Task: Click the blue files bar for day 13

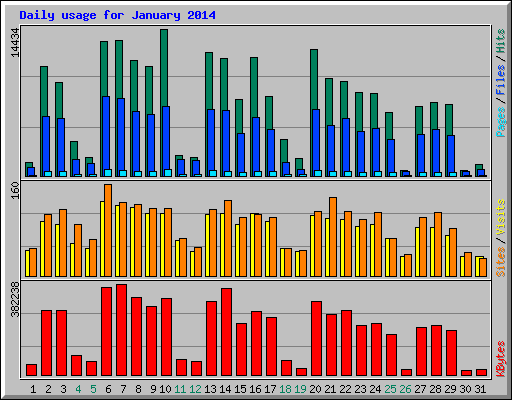Action: [x=211, y=139]
